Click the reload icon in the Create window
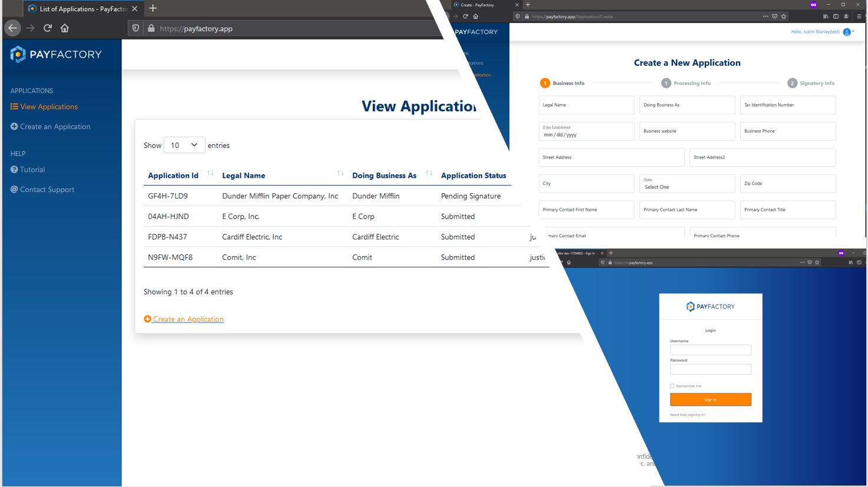 coord(465,16)
